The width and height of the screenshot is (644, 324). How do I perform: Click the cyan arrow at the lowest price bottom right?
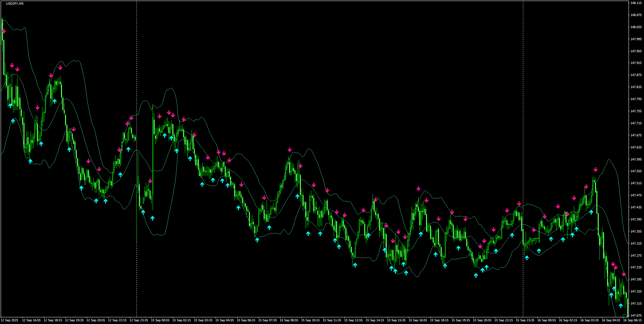tap(621, 306)
